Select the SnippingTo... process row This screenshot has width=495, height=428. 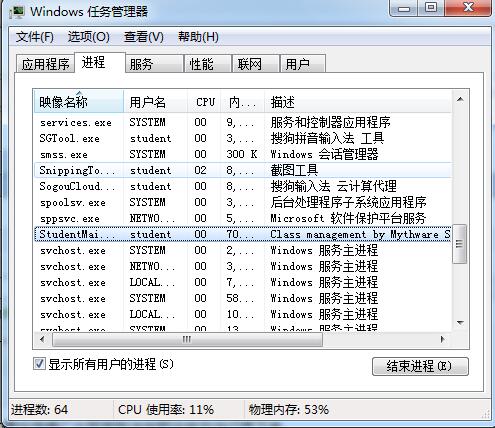tap(243, 170)
